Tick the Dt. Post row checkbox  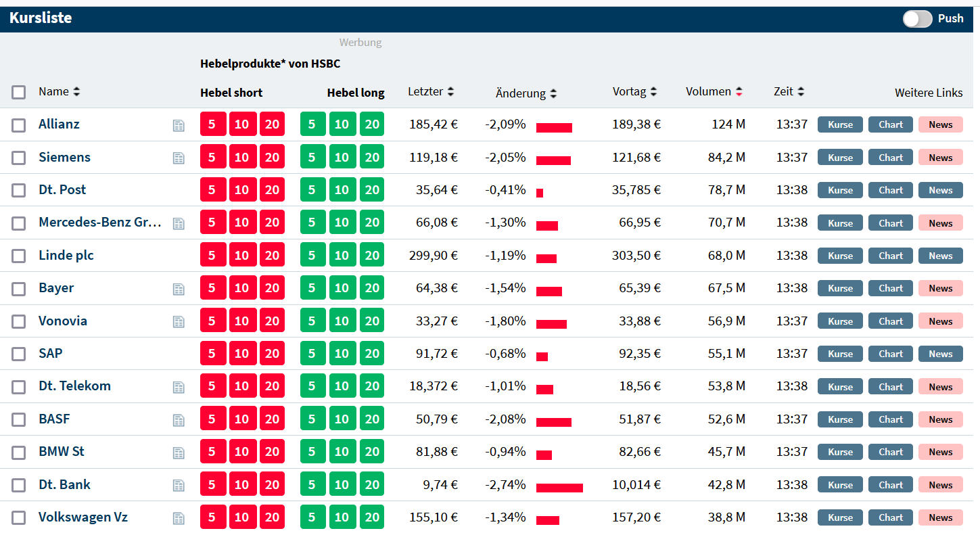point(19,190)
